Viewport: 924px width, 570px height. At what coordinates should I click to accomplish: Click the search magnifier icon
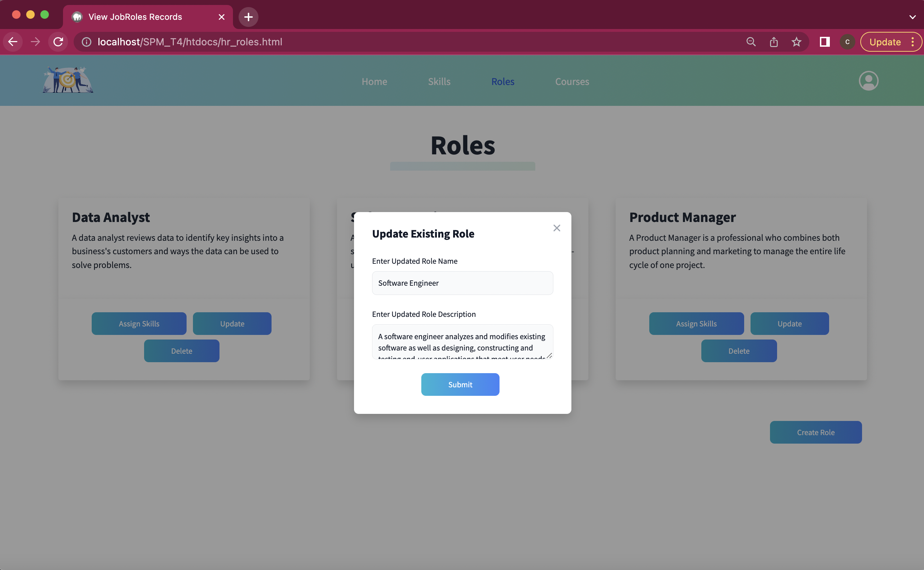(751, 42)
